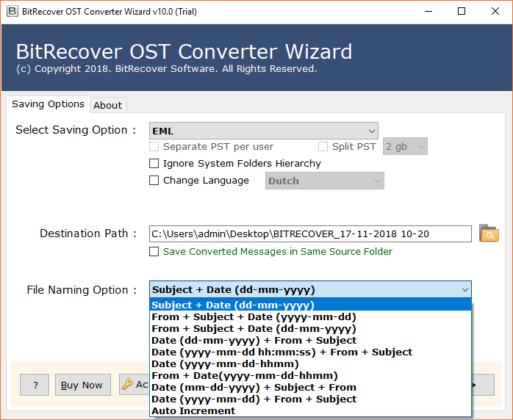This screenshot has width=513, height=420.
Task: Click the Buy Now button
Action: (83, 385)
